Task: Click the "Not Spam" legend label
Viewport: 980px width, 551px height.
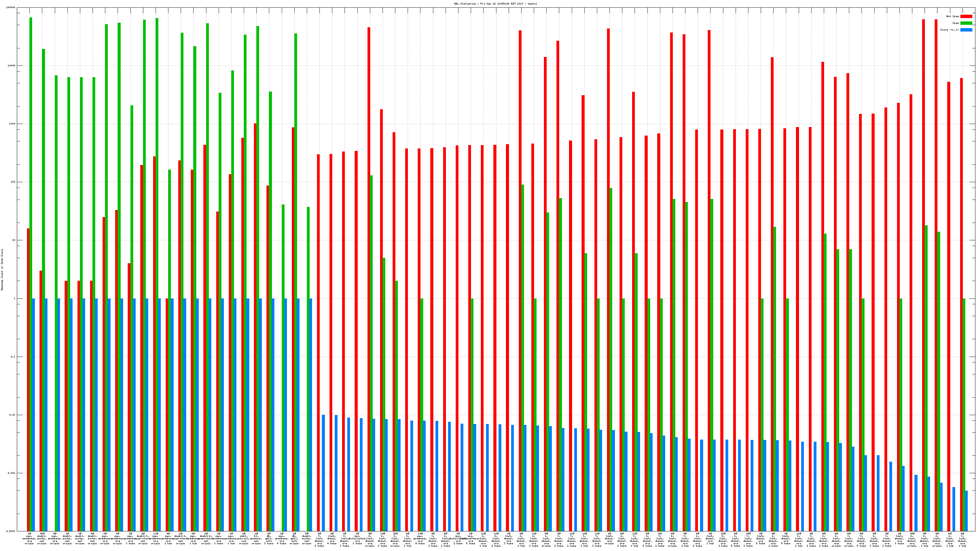Action: tap(953, 16)
